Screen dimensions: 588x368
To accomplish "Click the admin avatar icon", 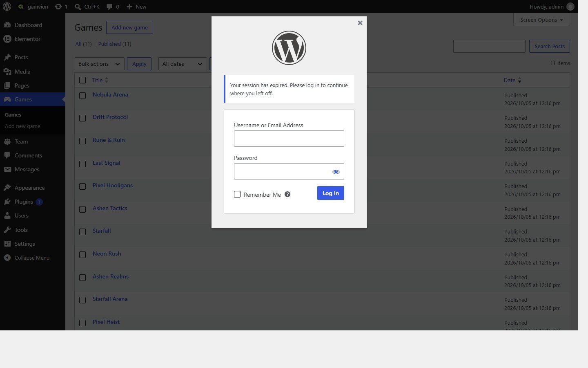I will tap(570, 7).
